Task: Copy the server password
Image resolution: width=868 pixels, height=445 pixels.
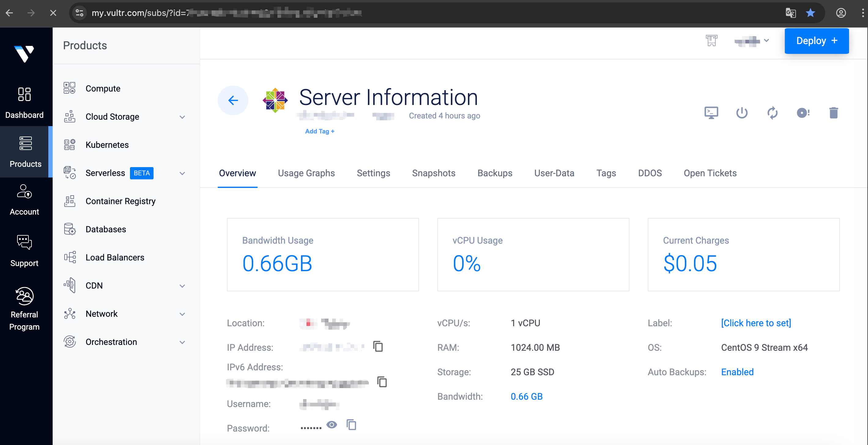Action: pos(351,425)
